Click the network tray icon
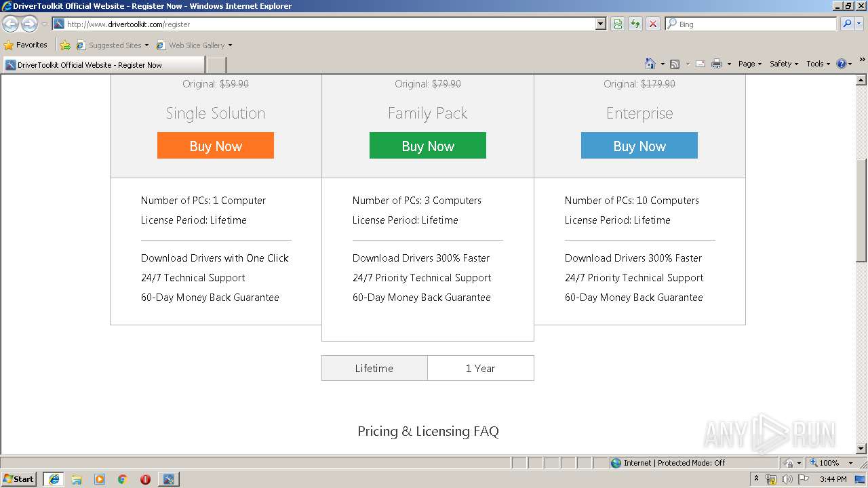Viewport: 868px width, 488px height. click(771, 479)
